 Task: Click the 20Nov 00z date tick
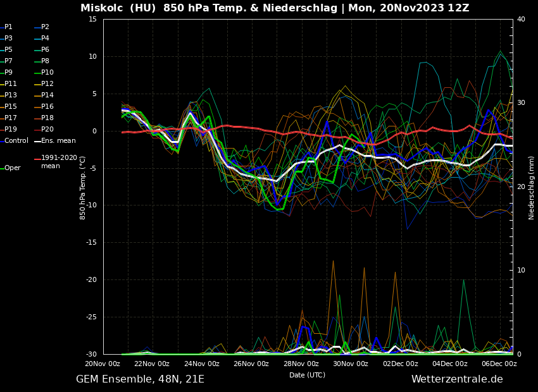(x=103, y=364)
